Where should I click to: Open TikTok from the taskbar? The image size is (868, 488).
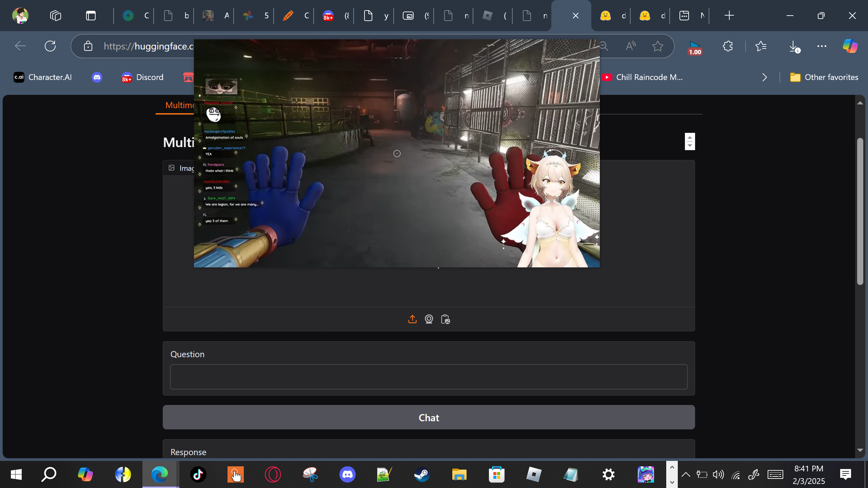pos(198,474)
